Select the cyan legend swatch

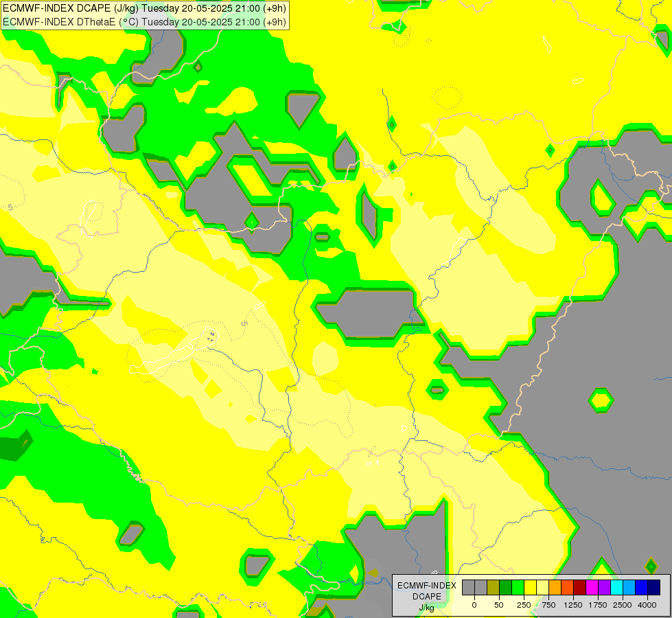tap(616, 587)
